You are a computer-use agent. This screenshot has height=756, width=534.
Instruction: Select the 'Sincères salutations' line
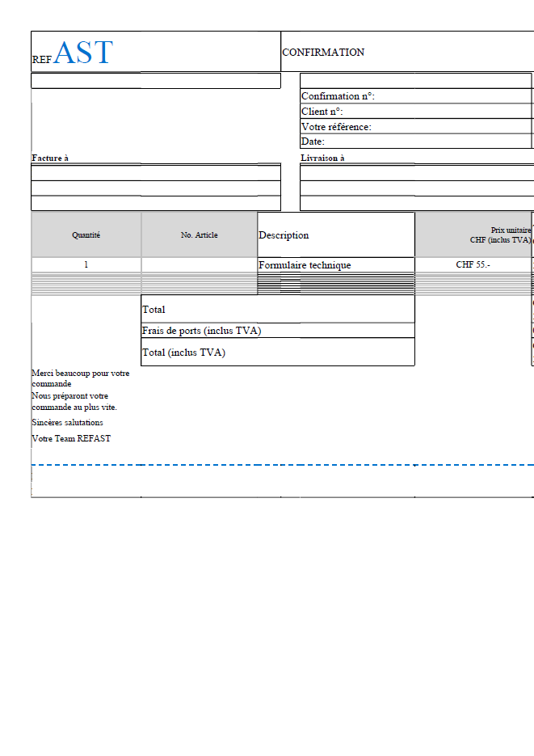pyautogui.click(x=67, y=422)
